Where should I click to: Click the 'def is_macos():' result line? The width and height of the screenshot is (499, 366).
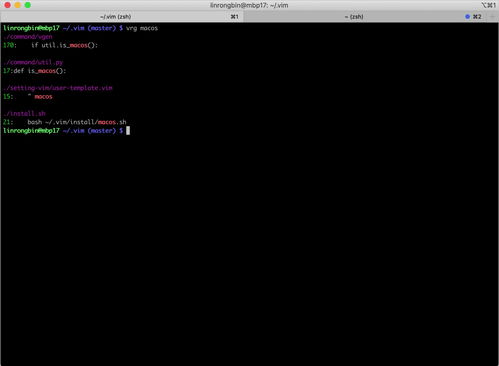click(40, 71)
